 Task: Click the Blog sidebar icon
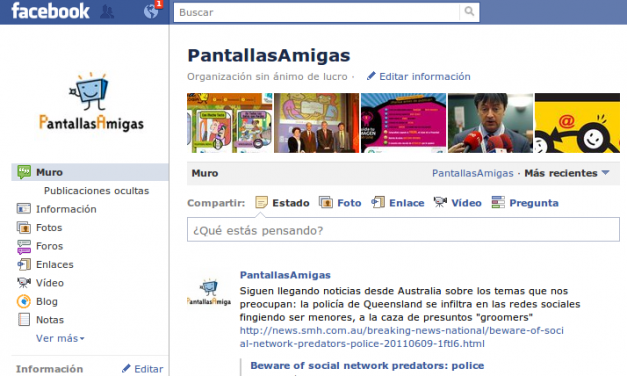(24, 301)
